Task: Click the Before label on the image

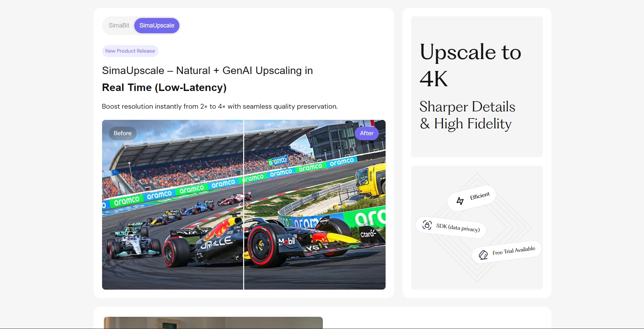Action: coord(122,133)
